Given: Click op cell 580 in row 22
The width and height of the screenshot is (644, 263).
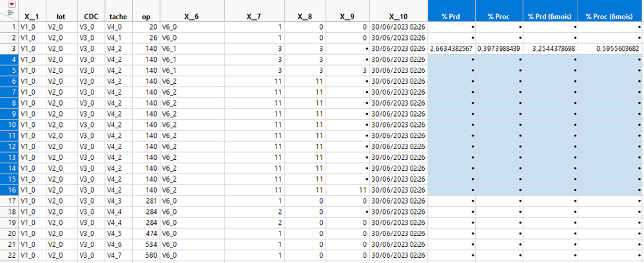Looking at the screenshot, I should (x=146, y=255).
